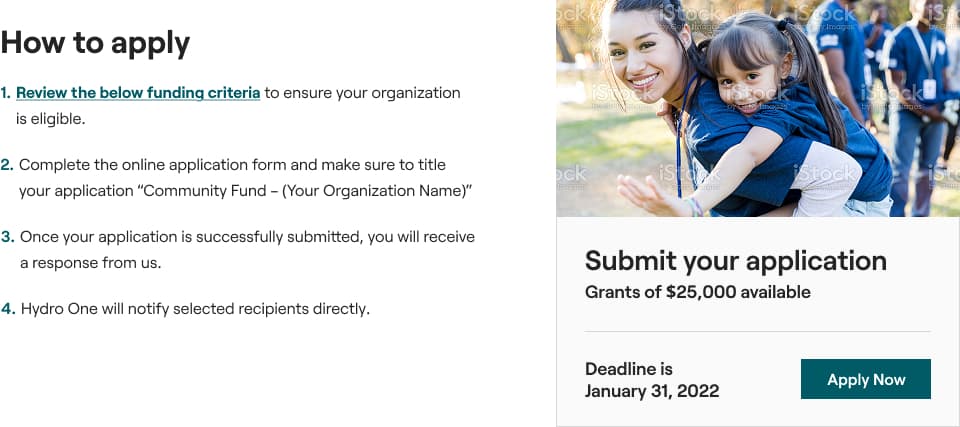Click the 'How to apply' heading
This screenshot has height=427, width=960.
(95, 43)
